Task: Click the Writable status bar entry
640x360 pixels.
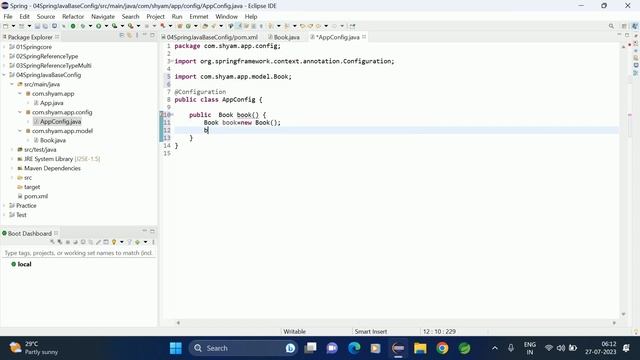Action: pyautogui.click(x=294, y=331)
